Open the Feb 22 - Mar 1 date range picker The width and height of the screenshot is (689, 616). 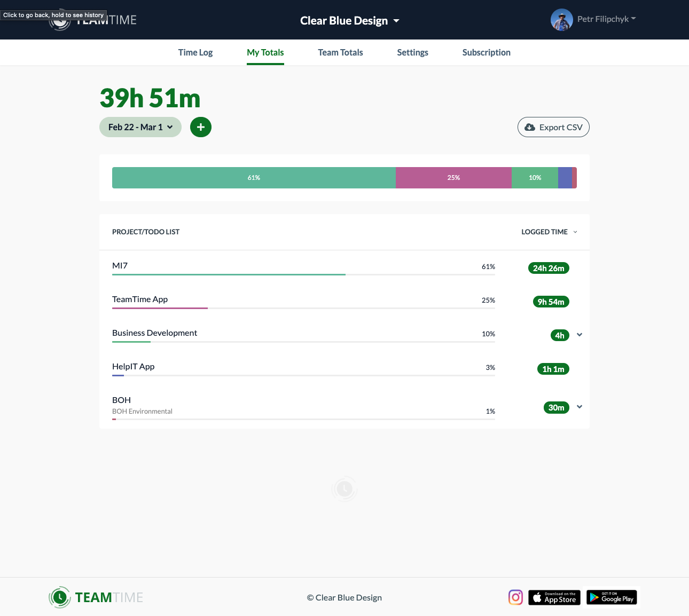140,127
